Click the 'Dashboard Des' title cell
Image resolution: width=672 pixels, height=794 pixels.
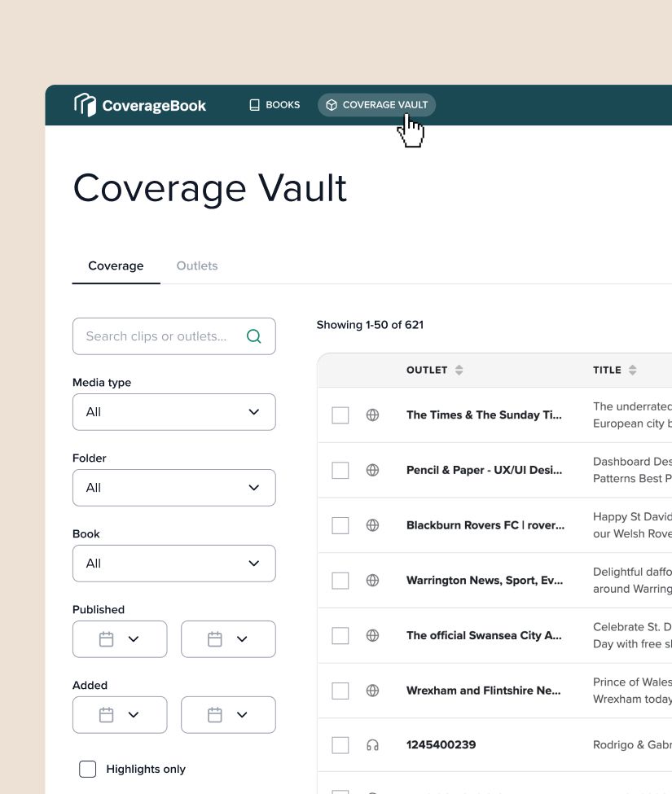[633, 470]
